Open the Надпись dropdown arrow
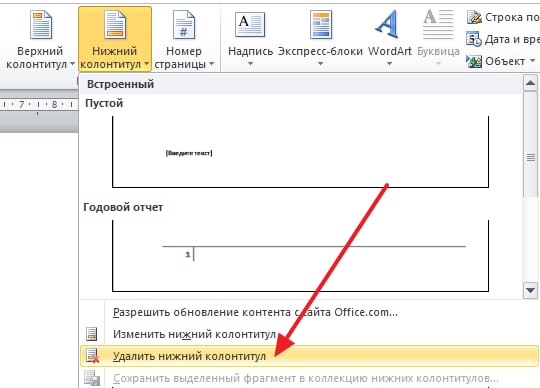The width and height of the screenshot is (540, 388). coord(250,64)
